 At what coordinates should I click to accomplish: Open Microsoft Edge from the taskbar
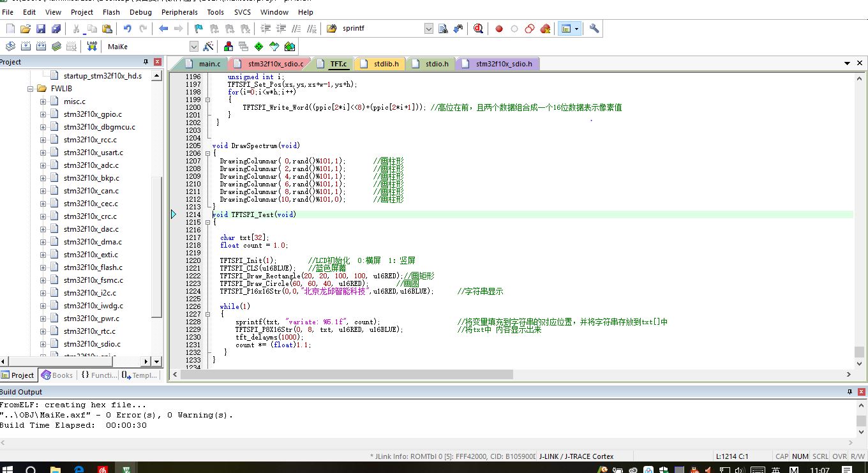coord(79,469)
